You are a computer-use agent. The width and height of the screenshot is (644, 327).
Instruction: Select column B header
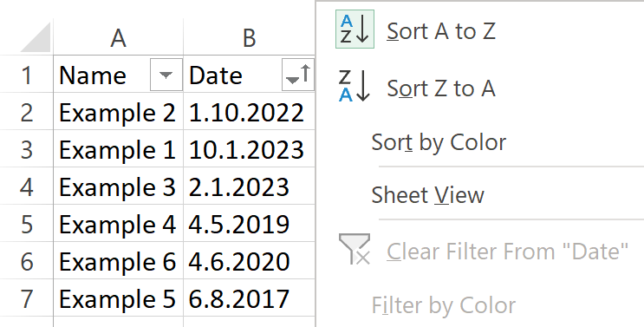(250, 38)
